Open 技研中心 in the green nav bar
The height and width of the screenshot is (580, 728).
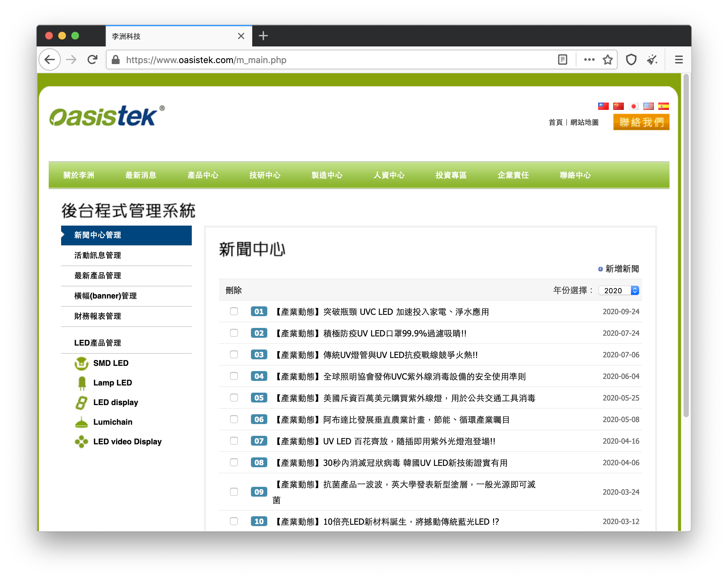[265, 175]
